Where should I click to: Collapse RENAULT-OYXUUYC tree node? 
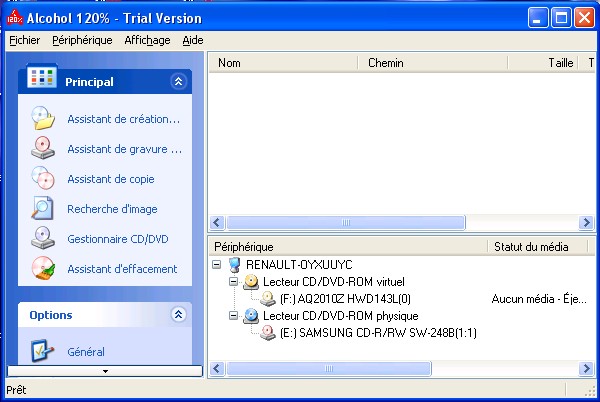(x=217, y=265)
